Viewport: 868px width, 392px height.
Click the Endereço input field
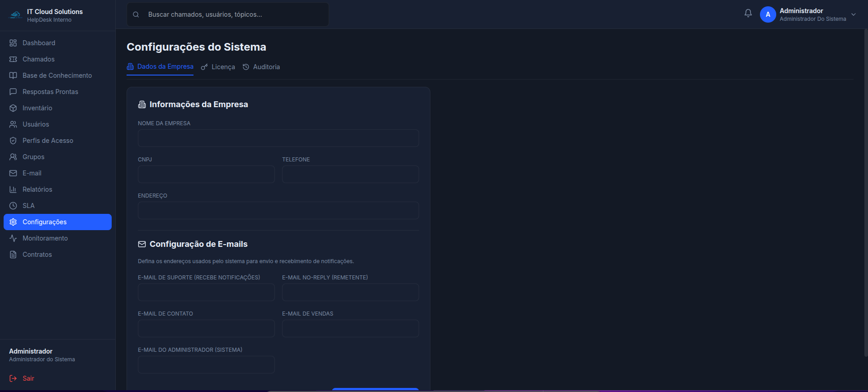click(278, 211)
